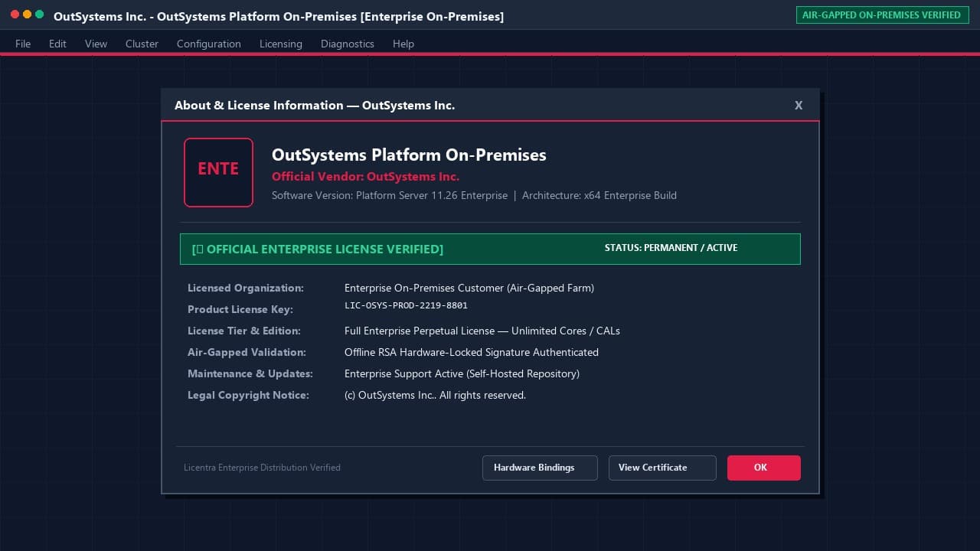Click the License Tier & Edition label
Image resolution: width=980 pixels, height=551 pixels.
(x=244, y=331)
